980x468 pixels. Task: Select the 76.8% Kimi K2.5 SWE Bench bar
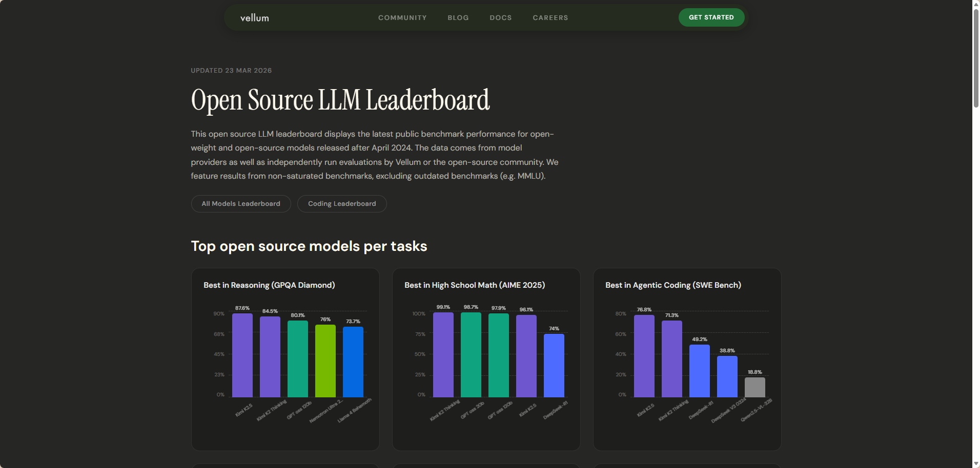point(644,356)
